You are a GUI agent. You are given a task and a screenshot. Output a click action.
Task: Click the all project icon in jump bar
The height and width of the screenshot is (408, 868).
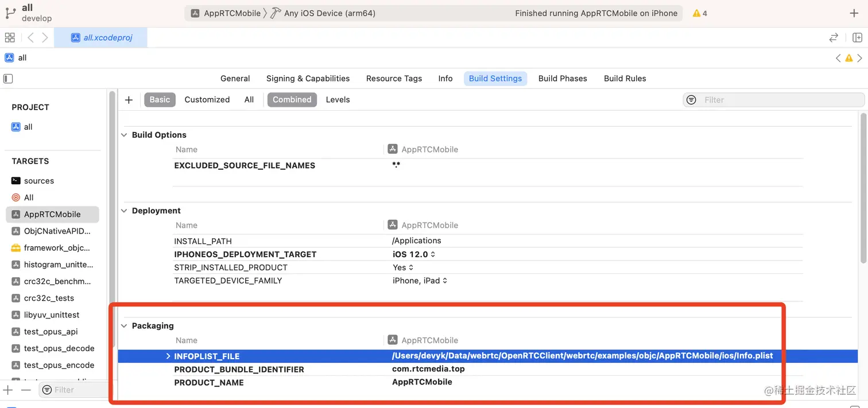9,57
